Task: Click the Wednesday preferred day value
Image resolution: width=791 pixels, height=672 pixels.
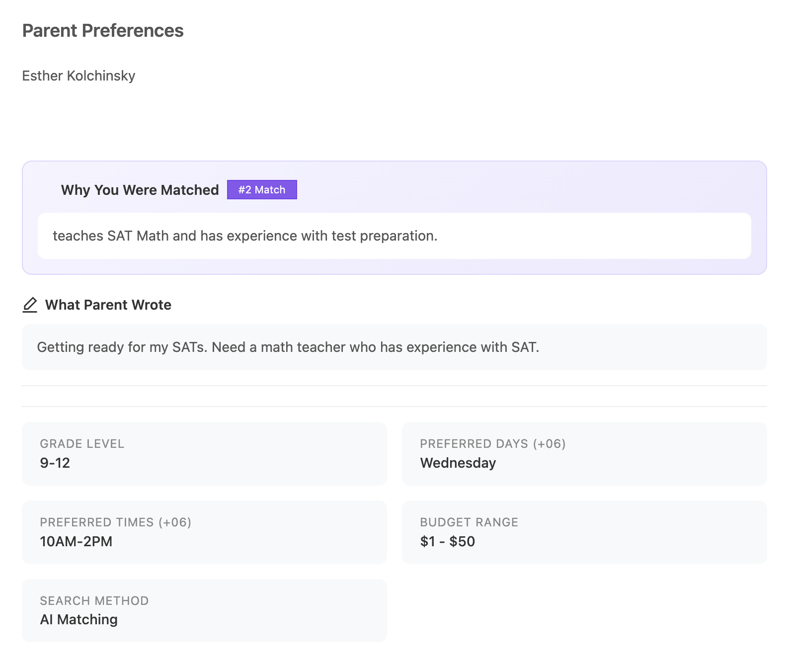Action: (458, 463)
